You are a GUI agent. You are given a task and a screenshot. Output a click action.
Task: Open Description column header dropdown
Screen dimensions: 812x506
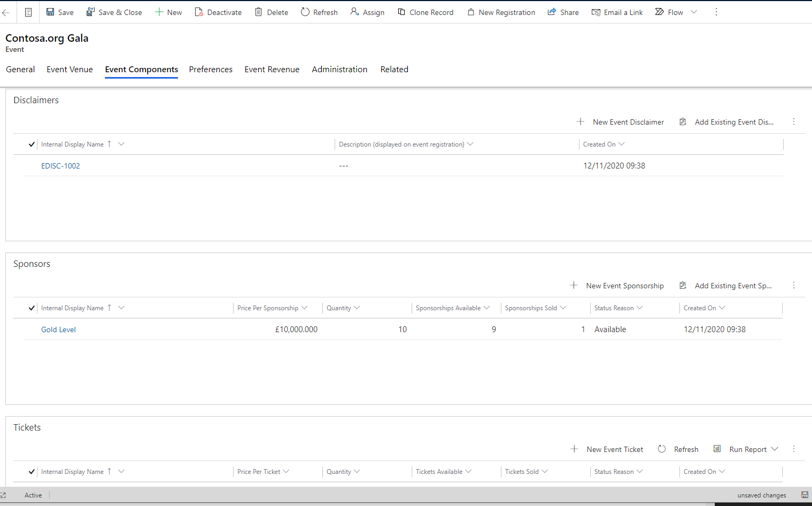(470, 144)
